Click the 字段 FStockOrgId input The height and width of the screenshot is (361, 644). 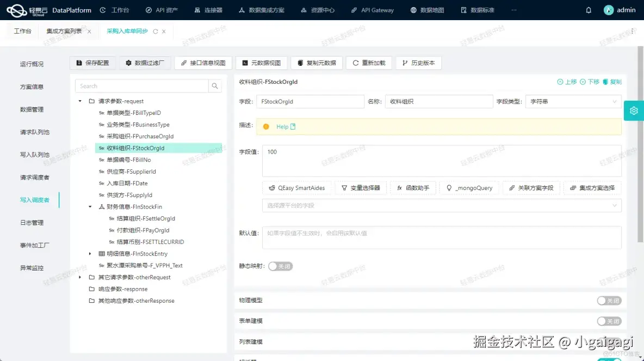coord(310,102)
